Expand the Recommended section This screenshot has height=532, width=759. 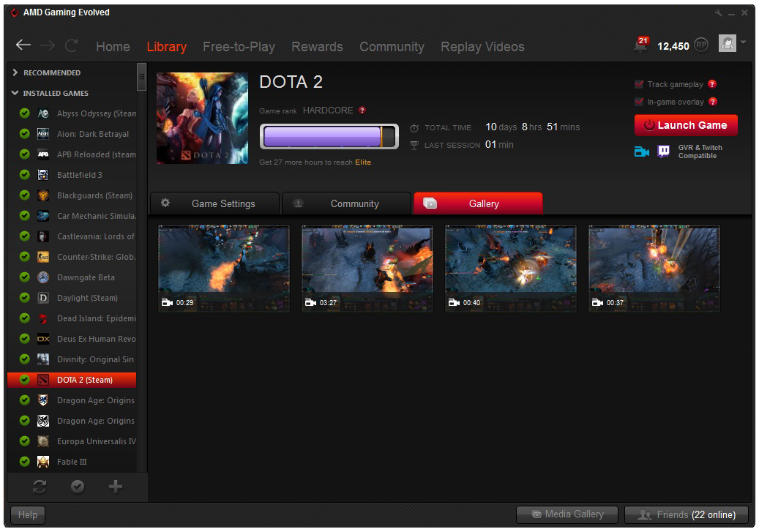coord(15,72)
